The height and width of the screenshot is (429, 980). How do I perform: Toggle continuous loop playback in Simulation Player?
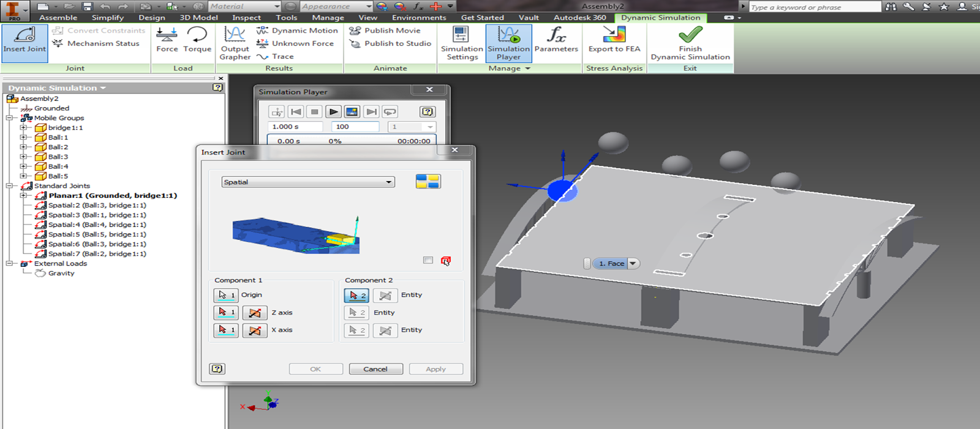click(390, 111)
